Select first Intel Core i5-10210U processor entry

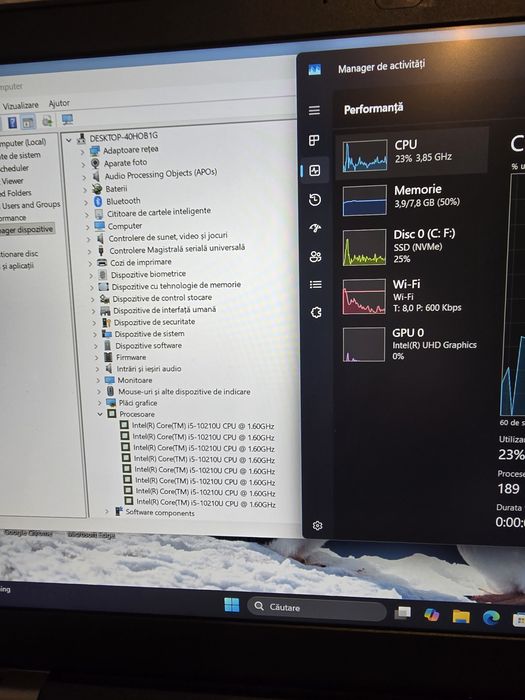203,426
